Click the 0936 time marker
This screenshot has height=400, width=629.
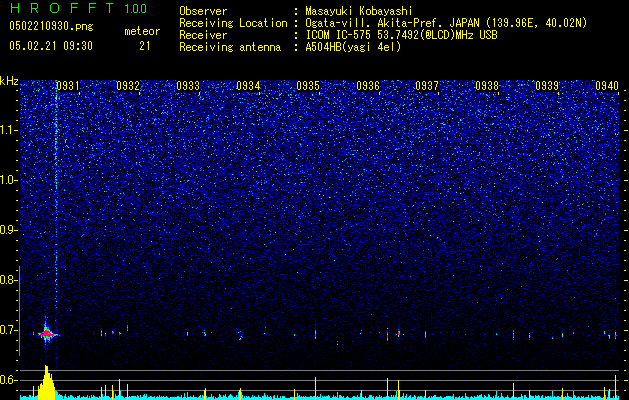point(368,85)
